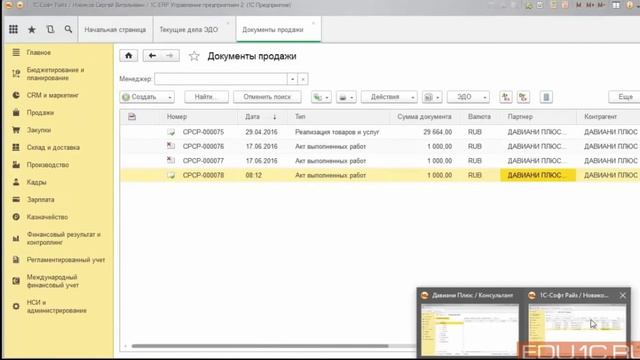Open Производство section in sidebar
Viewport: 640px width, 360px height.
[48, 165]
